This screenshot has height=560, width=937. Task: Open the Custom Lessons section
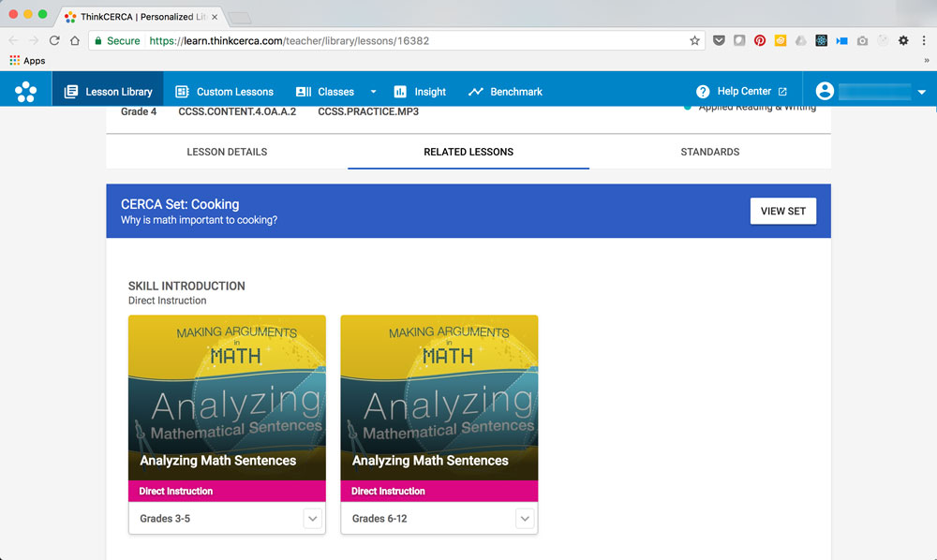(x=224, y=92)
